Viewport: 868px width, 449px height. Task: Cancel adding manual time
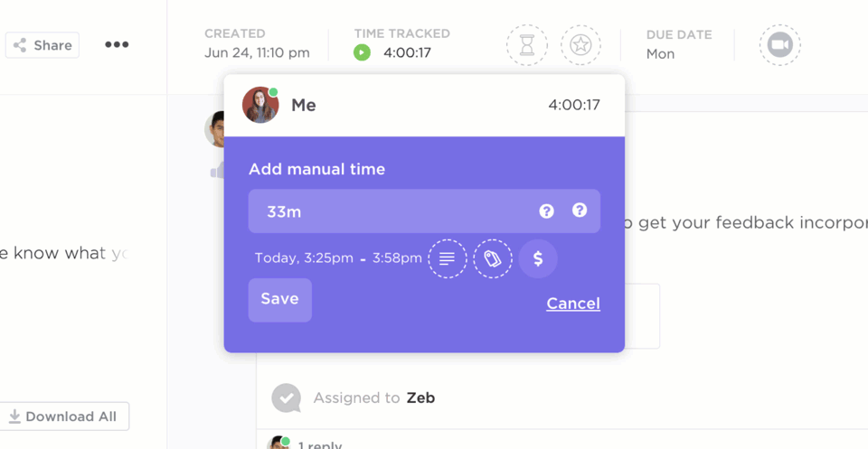[573, 304]
